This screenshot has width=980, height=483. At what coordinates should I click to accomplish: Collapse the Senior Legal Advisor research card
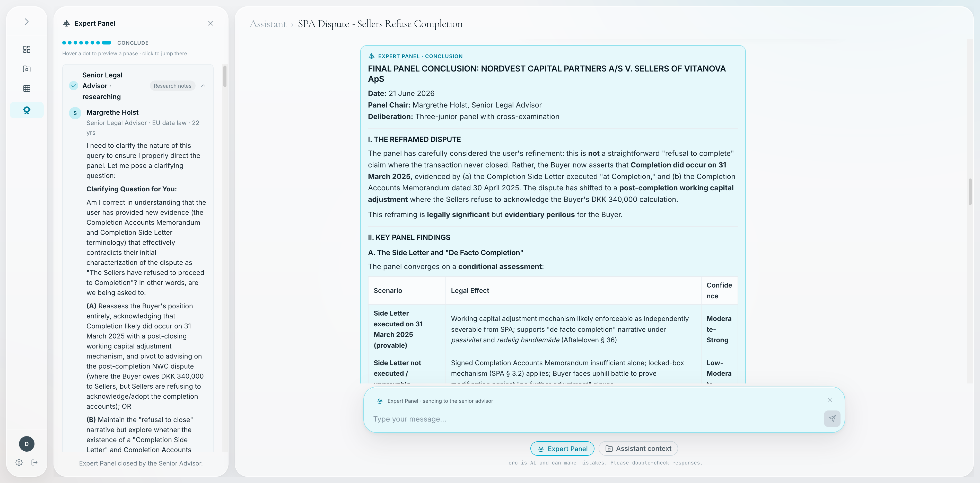[x=203, y=86]
